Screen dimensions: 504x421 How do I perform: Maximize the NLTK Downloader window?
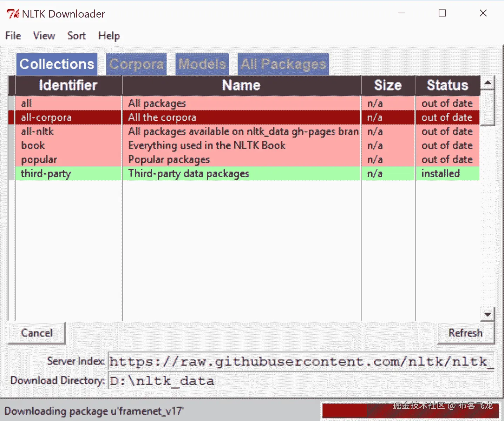pos(442,13)
